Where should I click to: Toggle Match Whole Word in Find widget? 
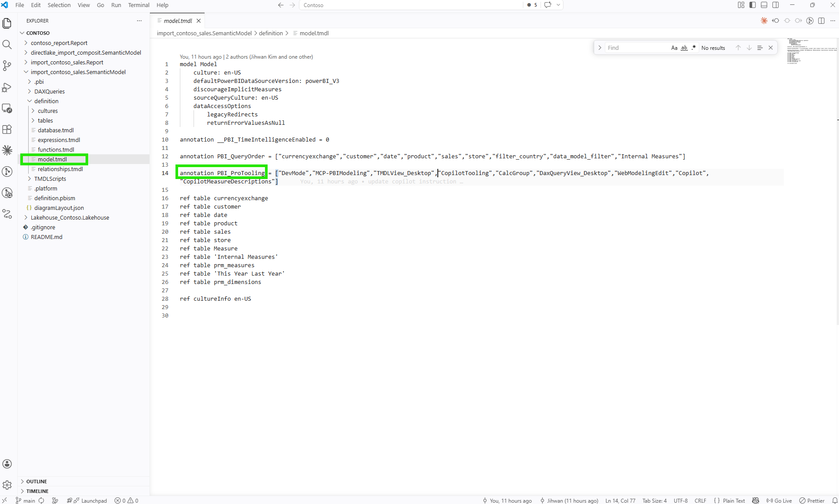684,48
